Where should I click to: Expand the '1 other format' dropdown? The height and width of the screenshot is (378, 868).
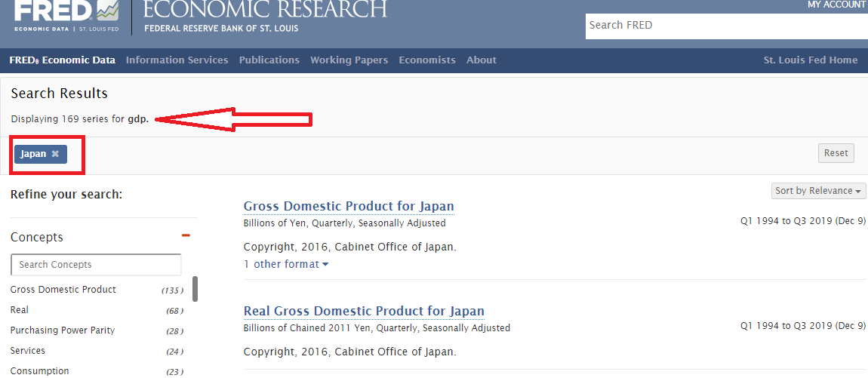[286, 264]
